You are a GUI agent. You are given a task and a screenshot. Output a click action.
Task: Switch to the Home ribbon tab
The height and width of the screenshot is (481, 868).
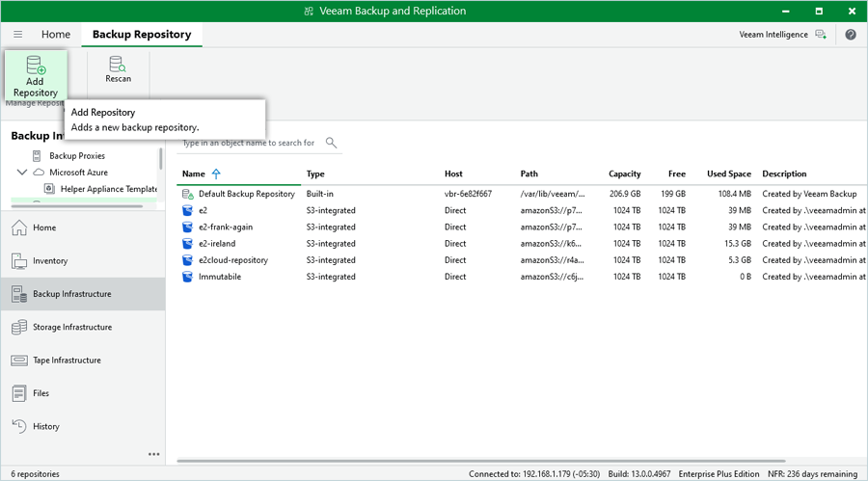[56, 35]
